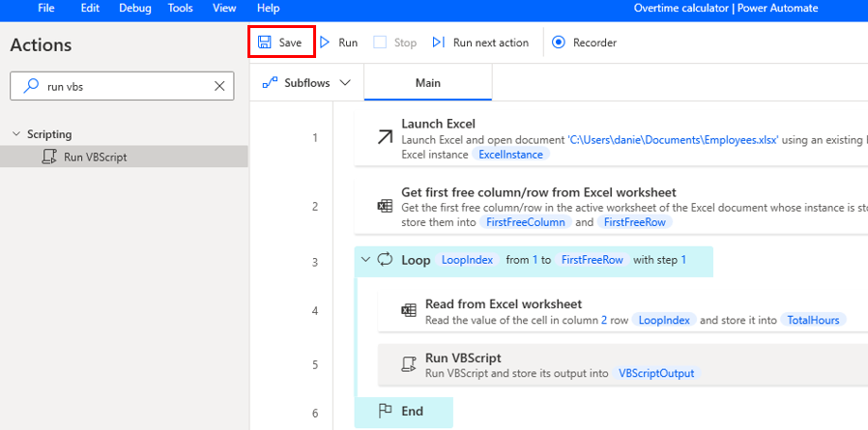Click the Run button label
The width and height of the screenshot is (868, 430).
coord(348,43)
